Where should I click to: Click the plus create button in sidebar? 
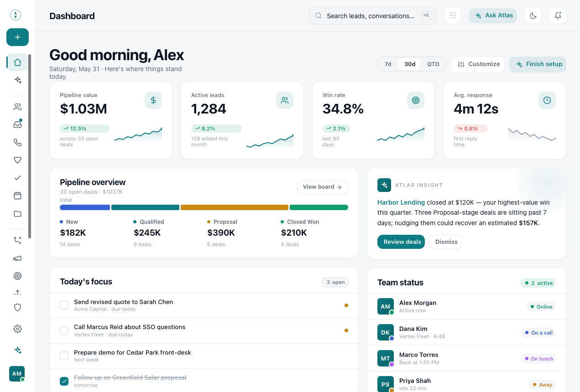tap(17, 37)
